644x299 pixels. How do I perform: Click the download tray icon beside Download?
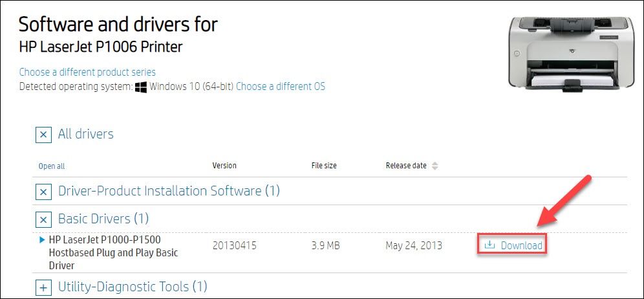489,245
